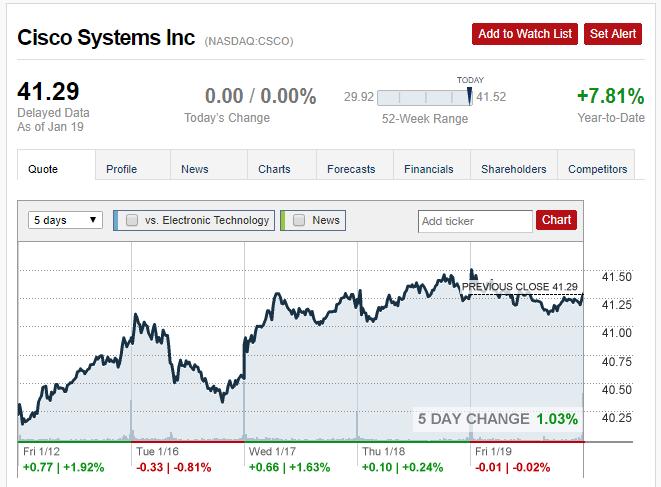Image resolution: width=661 pixels, height=487 pixels.
Task: Click the Thu 1/18 day label
Action: (x=384, y=452)
